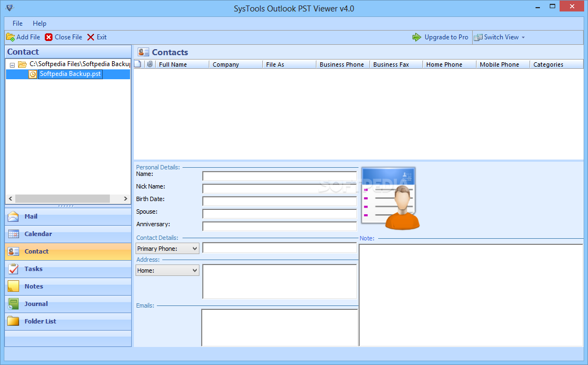The width and height of the screenshot is (588, 365).
Task: Click the red X Exit icon
Action: point(91,37)
